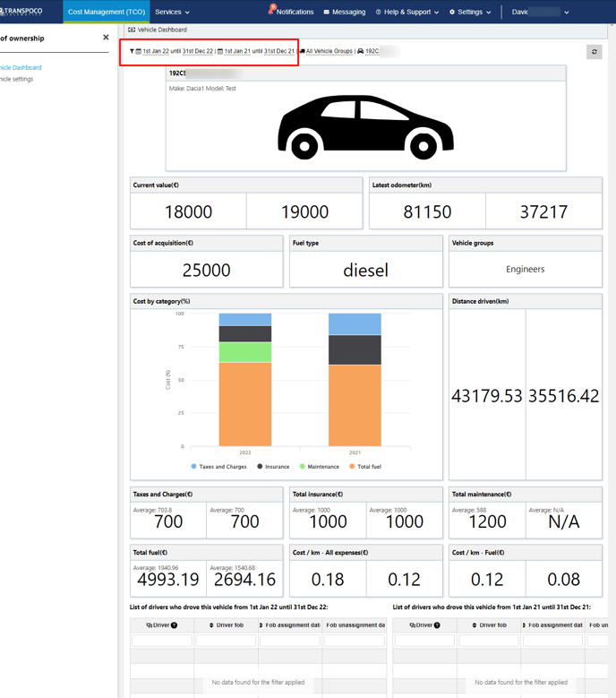The height and width of the screenshot is (698, 616).
Task: Click the help icon beside Driver in 2021 list
Action: [x=437, y=625]
